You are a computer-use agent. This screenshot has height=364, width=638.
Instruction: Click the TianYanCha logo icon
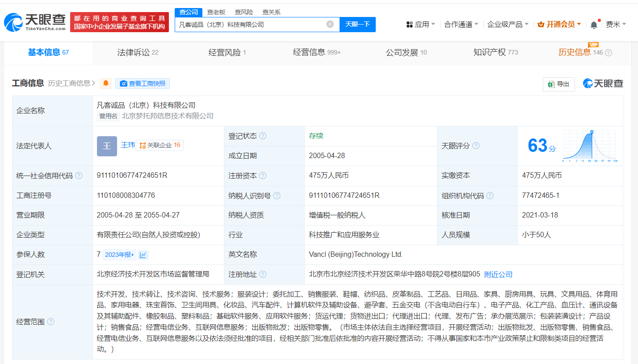pos(13,22)
